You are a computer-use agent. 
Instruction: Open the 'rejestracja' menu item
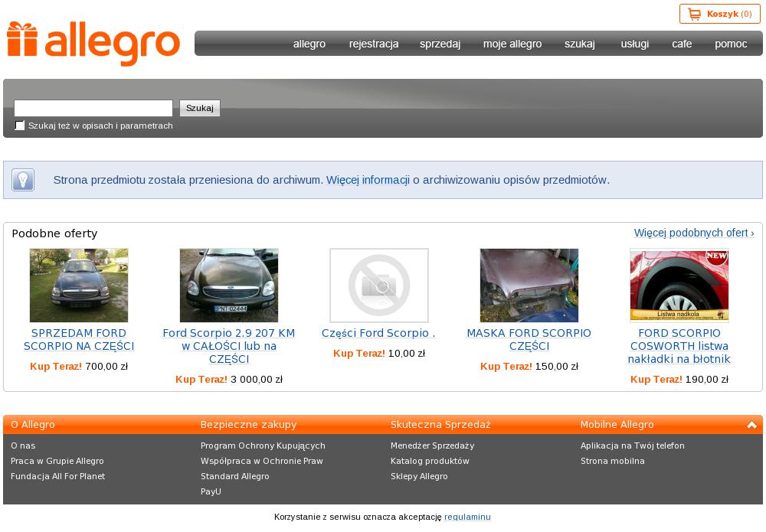[374, 44]
